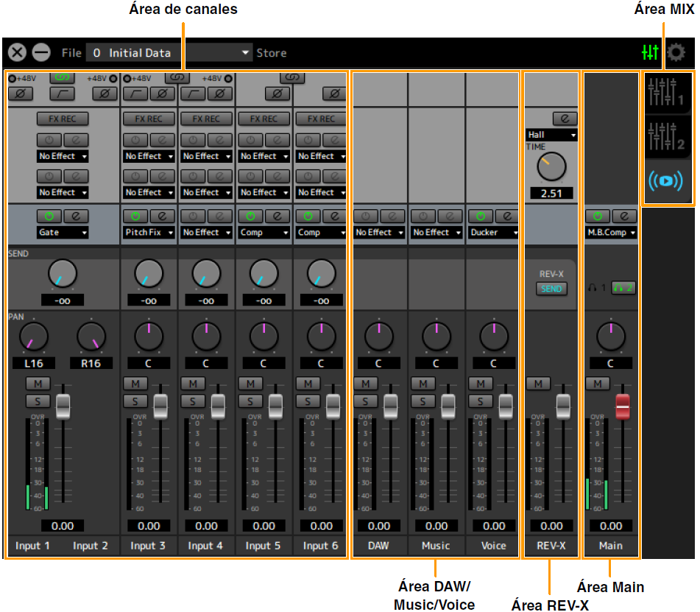The image size is (700, 612).
Task: Select the streaming mix icon
Action: point(666,181)
